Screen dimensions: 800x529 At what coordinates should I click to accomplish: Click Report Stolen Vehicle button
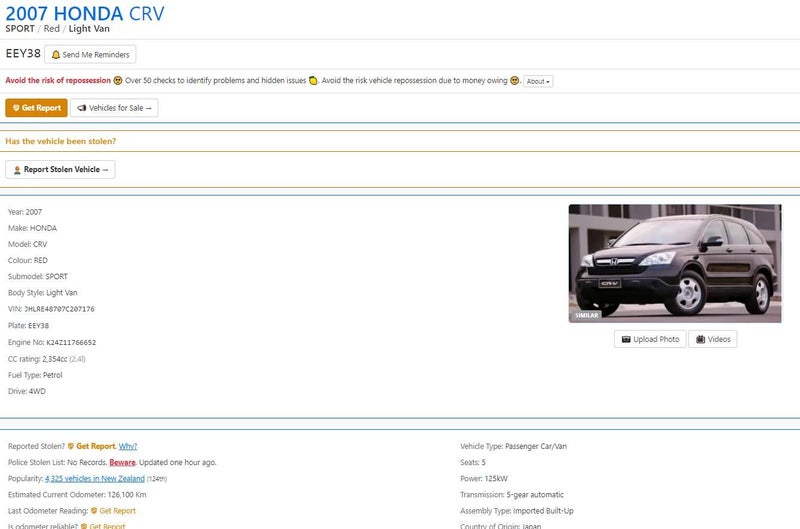61,170
